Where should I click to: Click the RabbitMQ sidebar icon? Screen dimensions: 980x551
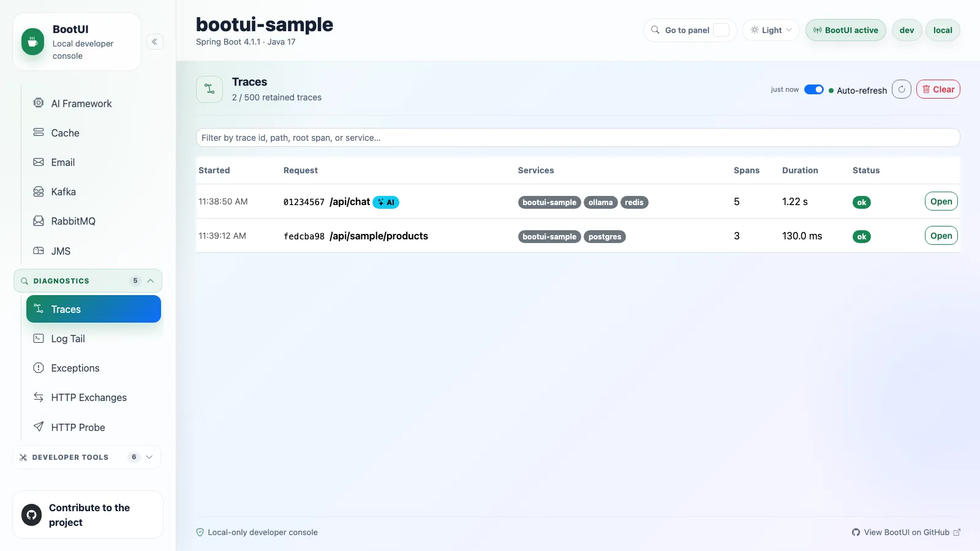coord(39,221)
